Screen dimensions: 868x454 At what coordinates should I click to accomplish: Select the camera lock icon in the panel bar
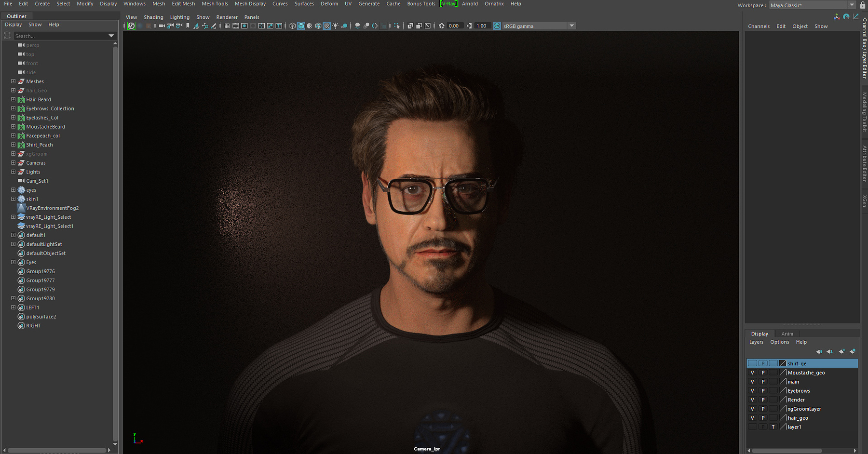[170, 26]
